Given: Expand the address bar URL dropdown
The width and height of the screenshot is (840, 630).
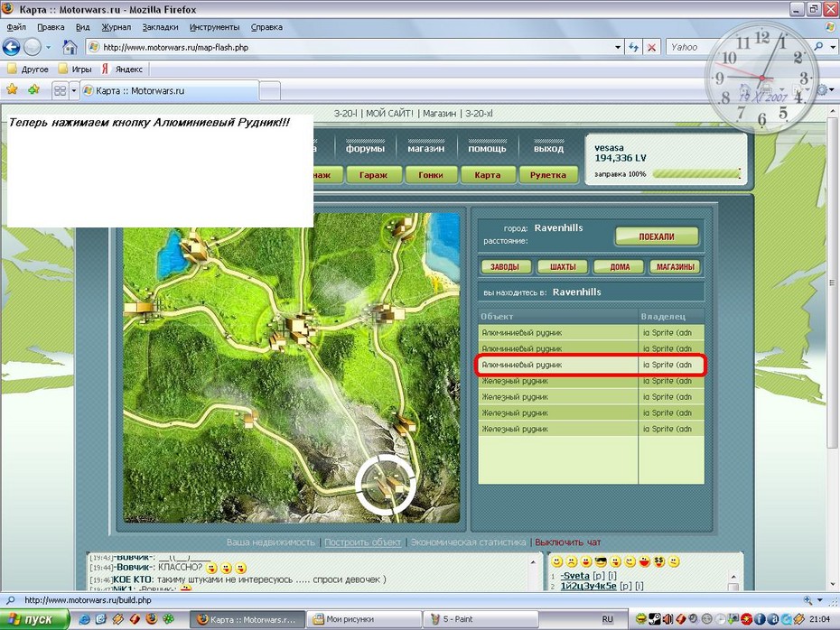Looking at the screenshot, I should (x=618, y=47).
